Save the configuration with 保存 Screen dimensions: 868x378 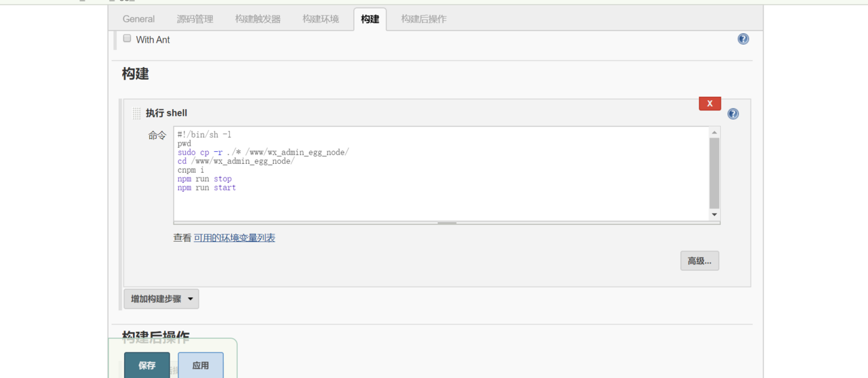(x=147, y=365)
